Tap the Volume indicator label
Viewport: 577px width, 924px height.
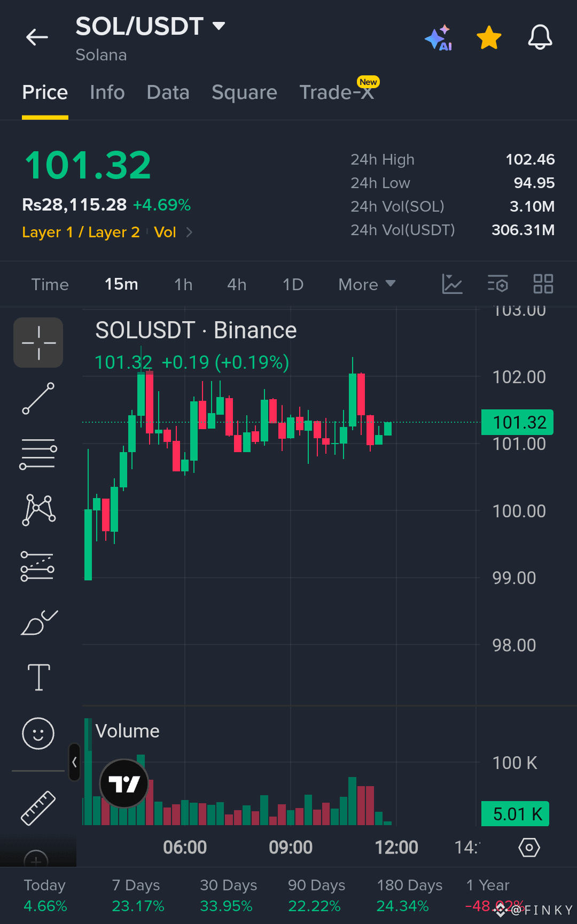click(x=127, y=731)
